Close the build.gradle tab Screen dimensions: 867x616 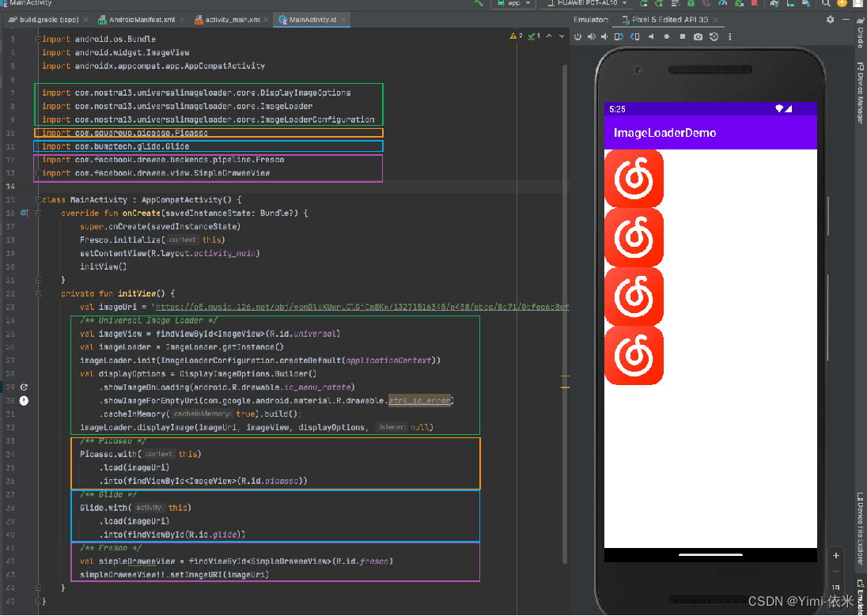(x=85, y=19)
